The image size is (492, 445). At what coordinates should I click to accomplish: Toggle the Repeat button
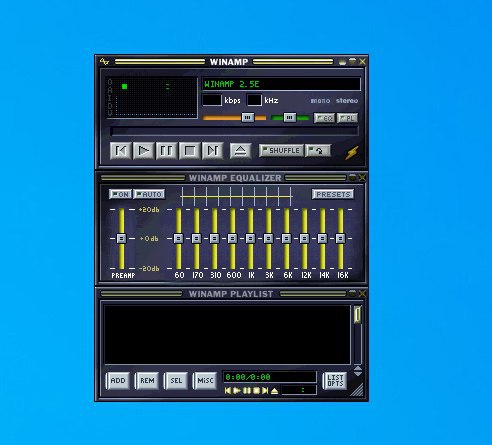(318, 150)
